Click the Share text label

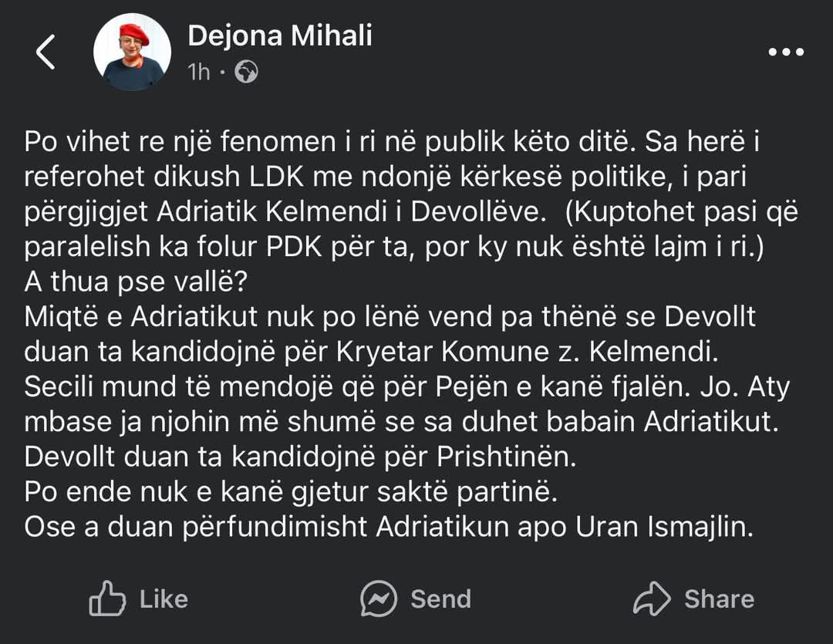click(720, 599)
